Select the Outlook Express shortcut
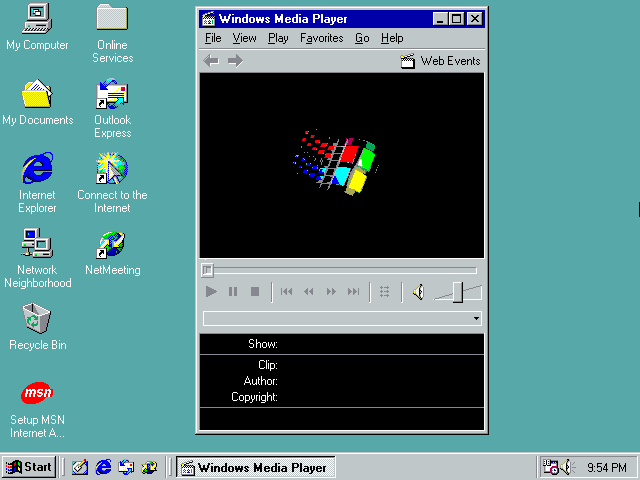The image size is (640, 480). click(x=112, y=109)
